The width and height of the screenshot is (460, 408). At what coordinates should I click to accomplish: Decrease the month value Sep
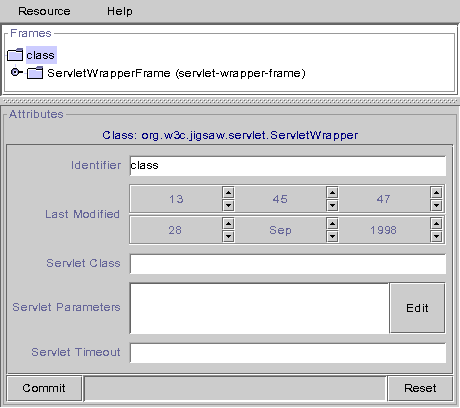[x=332, y=236]
